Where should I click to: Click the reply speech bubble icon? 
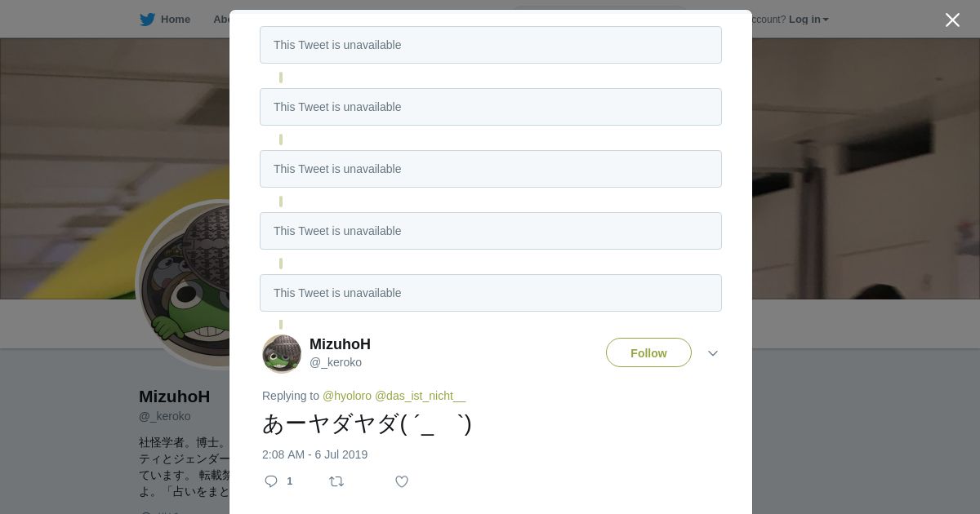click(271, 481)
